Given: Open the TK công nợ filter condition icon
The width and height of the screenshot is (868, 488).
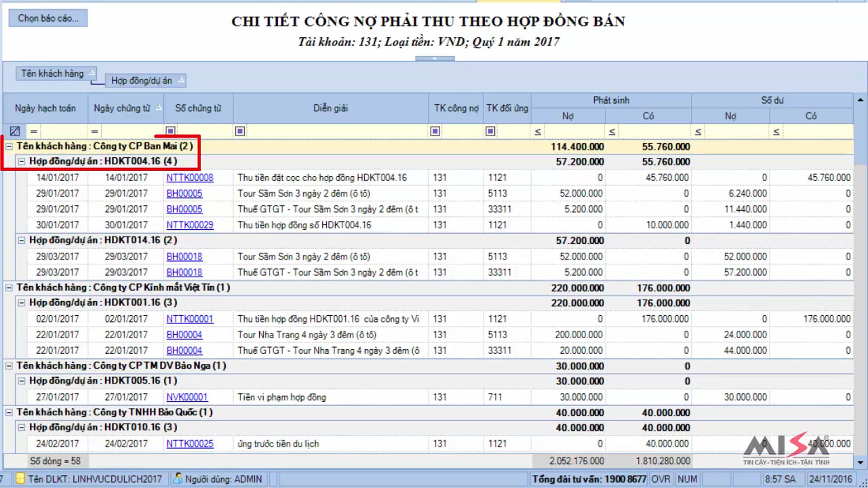Looking at the screenshot, I should tap(435, 131).
